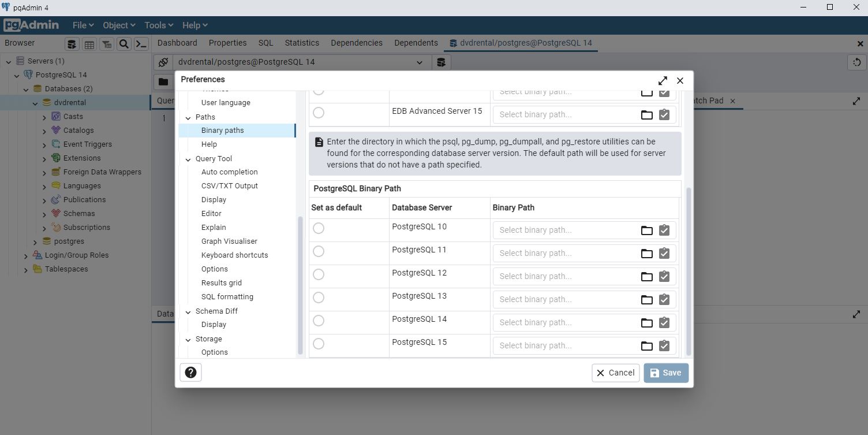Image resolution: width=868 pixels, height=435 pixels.
Task: Set PostgreSQL 12 as default binary path
Action: pos(319,274)
